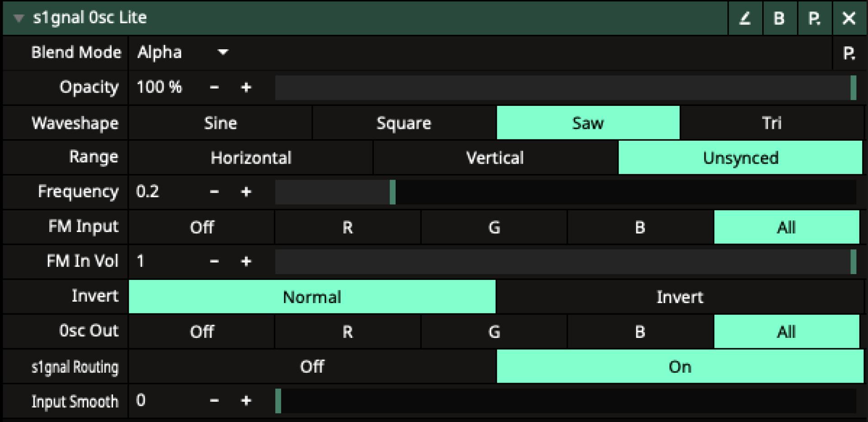Screen dimensions: 868x422
Task: Select the Square waveshape
Action: coord(404,123)
